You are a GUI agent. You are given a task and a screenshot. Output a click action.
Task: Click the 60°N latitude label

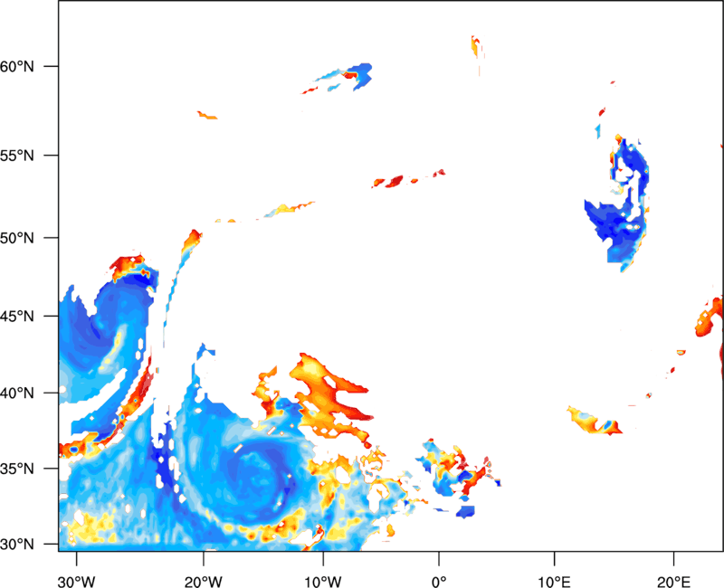click(x=17, y=66)
